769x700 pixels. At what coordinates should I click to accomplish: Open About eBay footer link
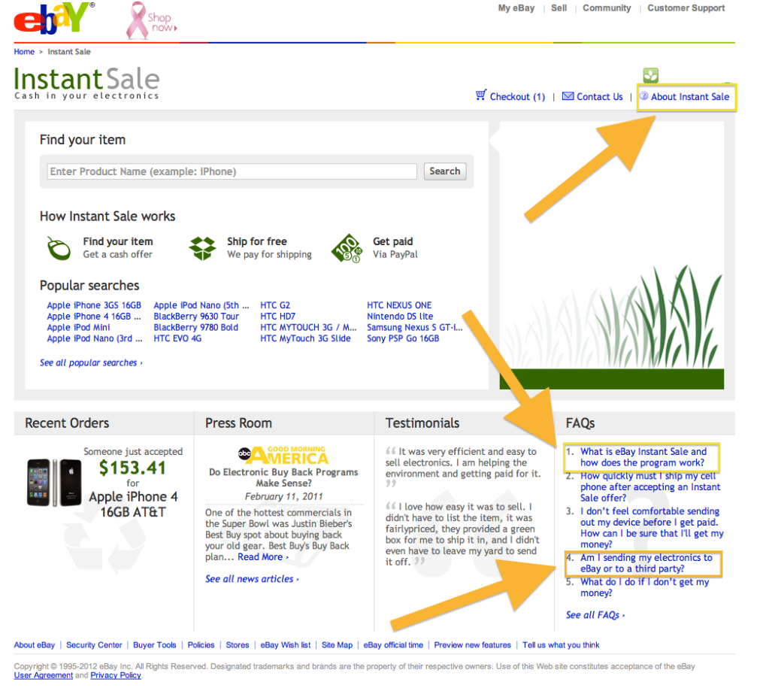[35, 645]
